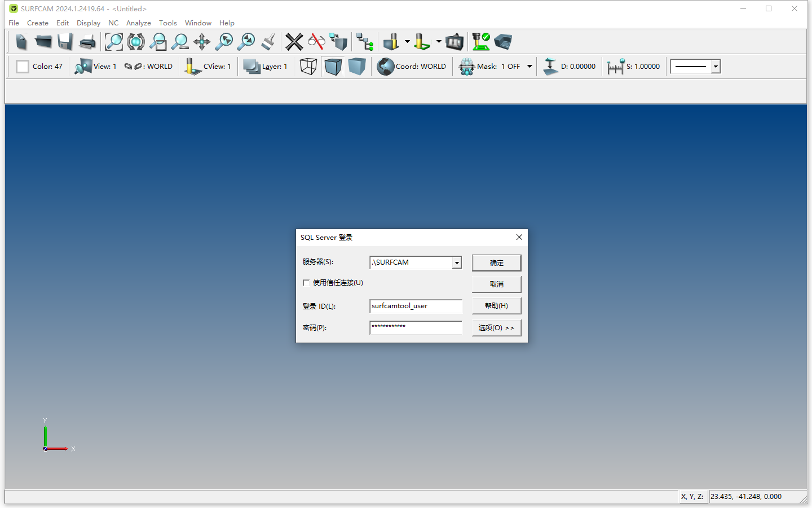Open the tool library briefcase icon
The width and height of the screenshot is (812, 508).
pos(454,42)
